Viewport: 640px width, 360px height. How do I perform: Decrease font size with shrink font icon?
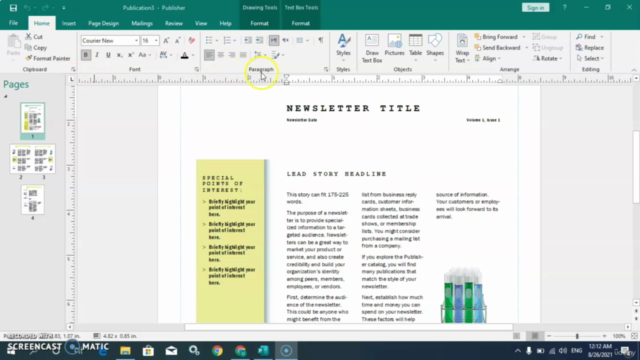coord(178,40)
